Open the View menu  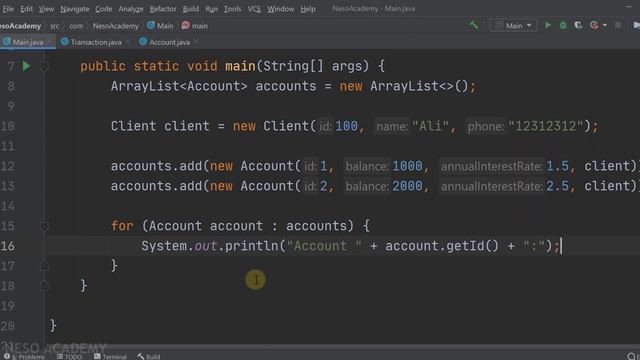click(46, 9)
